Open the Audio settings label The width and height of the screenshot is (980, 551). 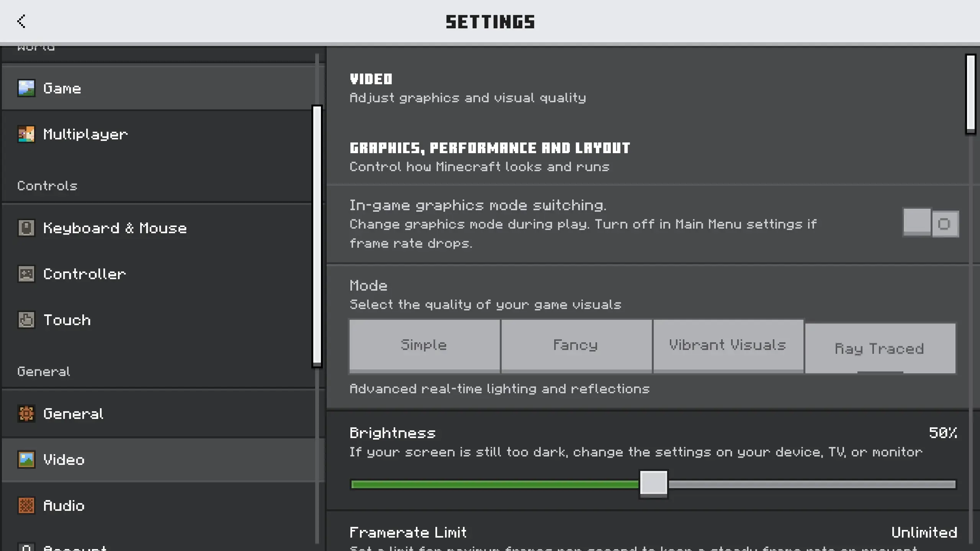pyautogui.click(x=64, y=506)
